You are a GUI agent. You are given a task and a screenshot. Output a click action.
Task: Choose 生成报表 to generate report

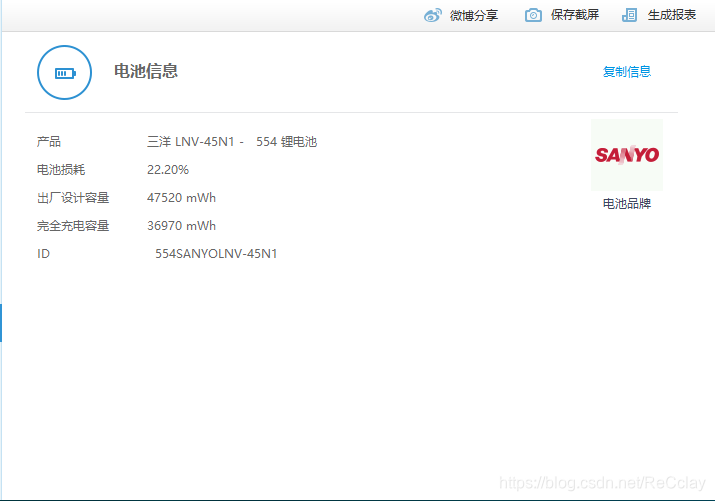(672, 15)
